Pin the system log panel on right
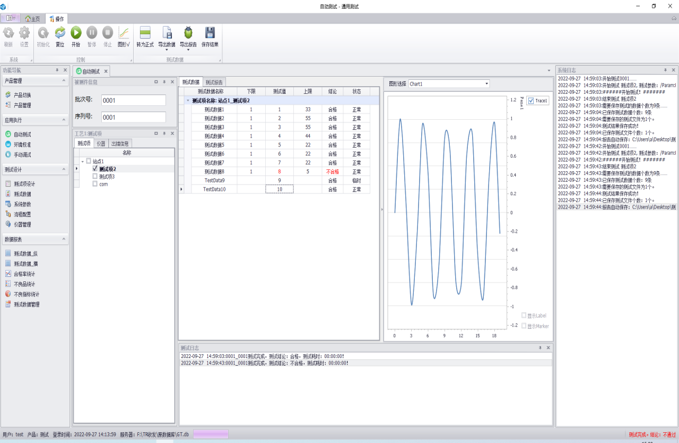 pyautogui.click(x=665, y=70)
